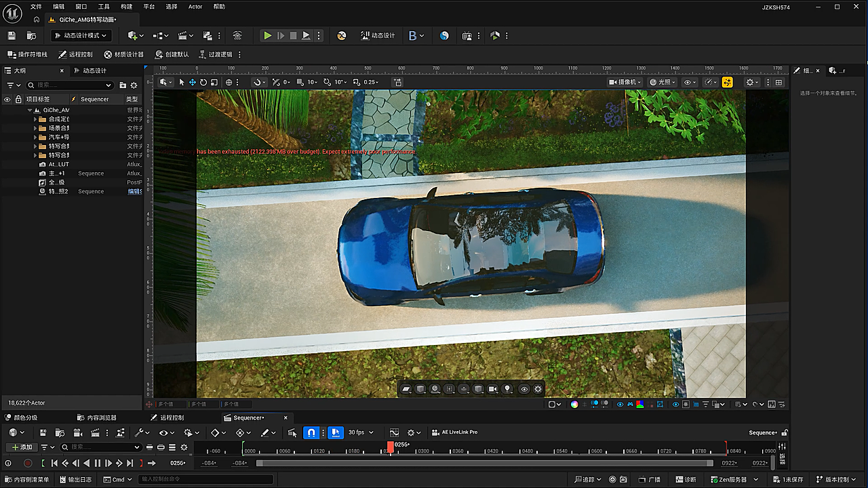Switch to the 颜色分级 tab
Image resolution: width=868 pixels, height=488 pixels.
click(22, 418)
